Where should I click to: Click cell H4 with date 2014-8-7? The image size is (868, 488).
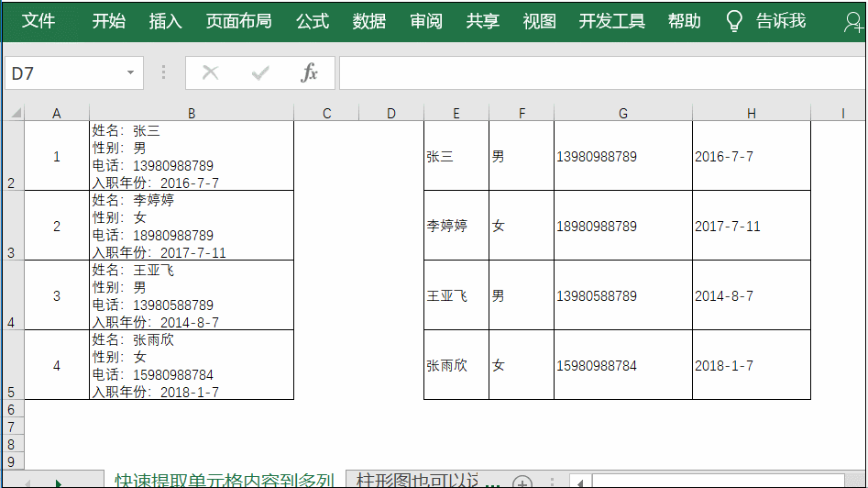pyautogui.click(x=752, y=295)
